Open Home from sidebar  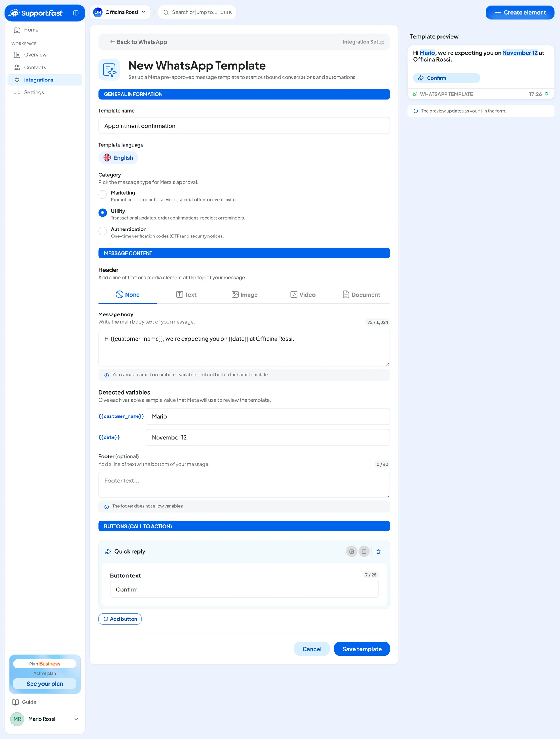tap(45, 30)
